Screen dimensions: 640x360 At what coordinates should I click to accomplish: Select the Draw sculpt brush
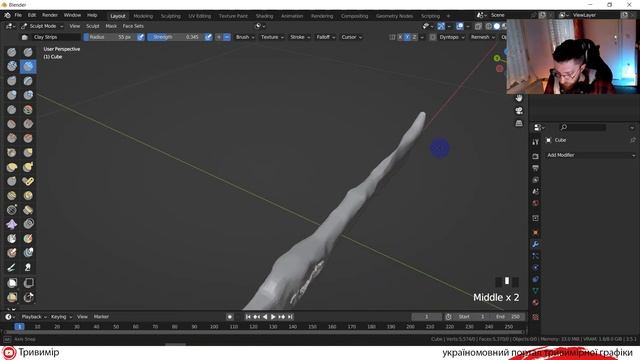pos(12,52)
